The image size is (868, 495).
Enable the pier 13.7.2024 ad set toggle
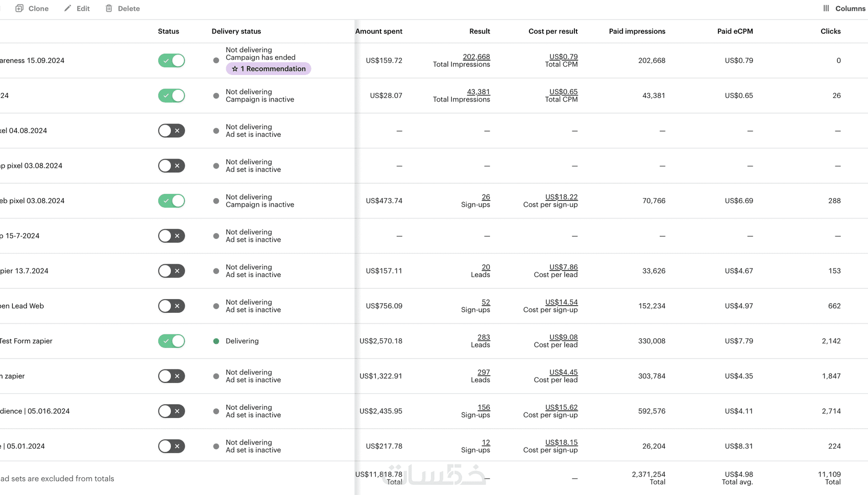(172, 271)
